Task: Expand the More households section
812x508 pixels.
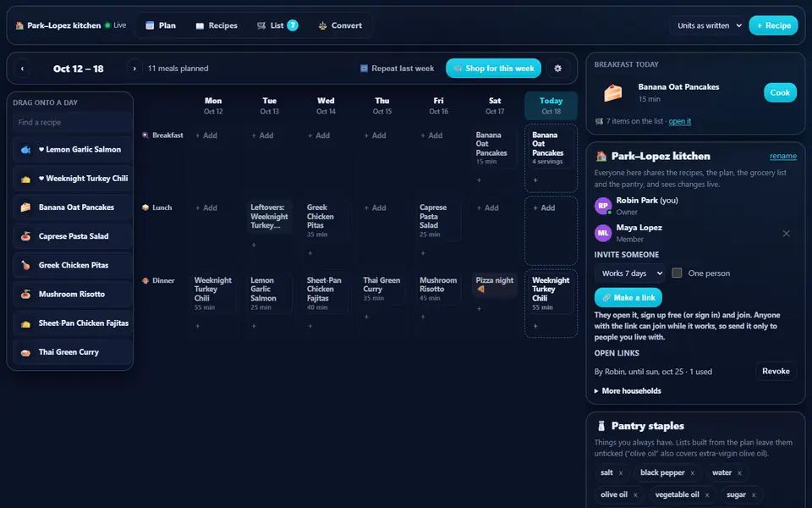Action: 628,391
